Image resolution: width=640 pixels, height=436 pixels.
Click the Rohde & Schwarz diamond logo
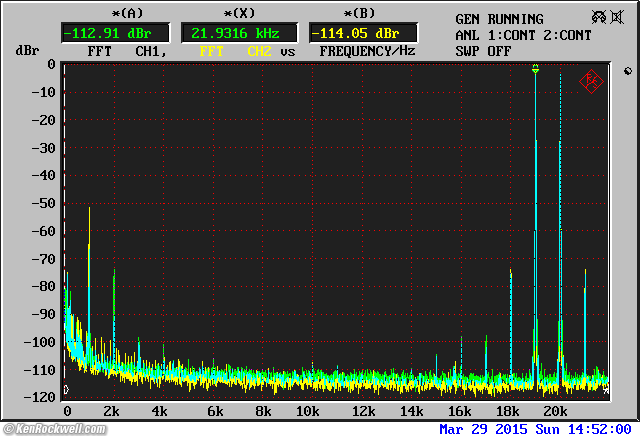click(x=591, y=81)
